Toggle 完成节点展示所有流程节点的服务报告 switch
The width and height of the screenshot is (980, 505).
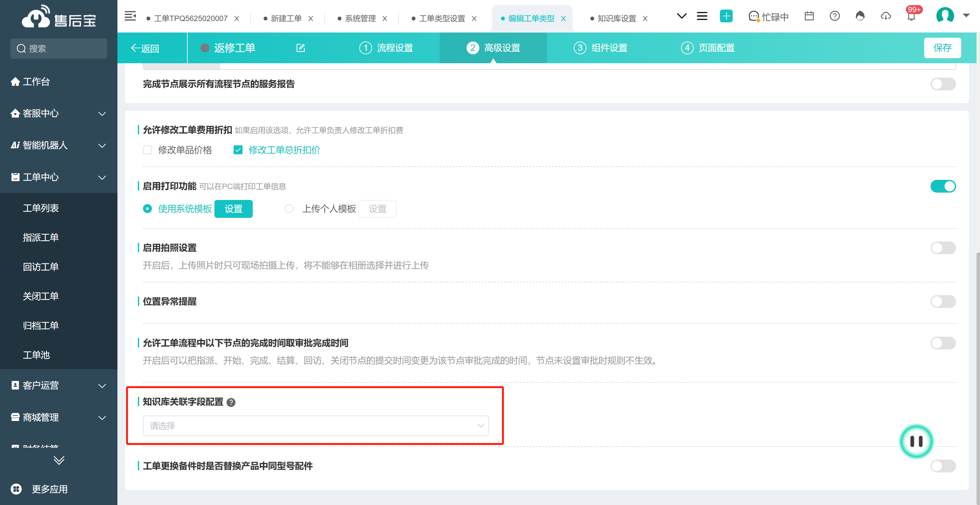(x=943, y=84)
